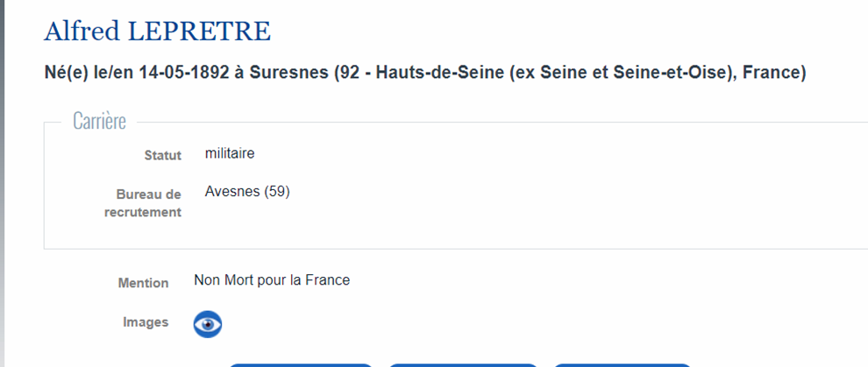868x367 pixels.
Task: Click the Images field label
Action: [x=146, y=322]
